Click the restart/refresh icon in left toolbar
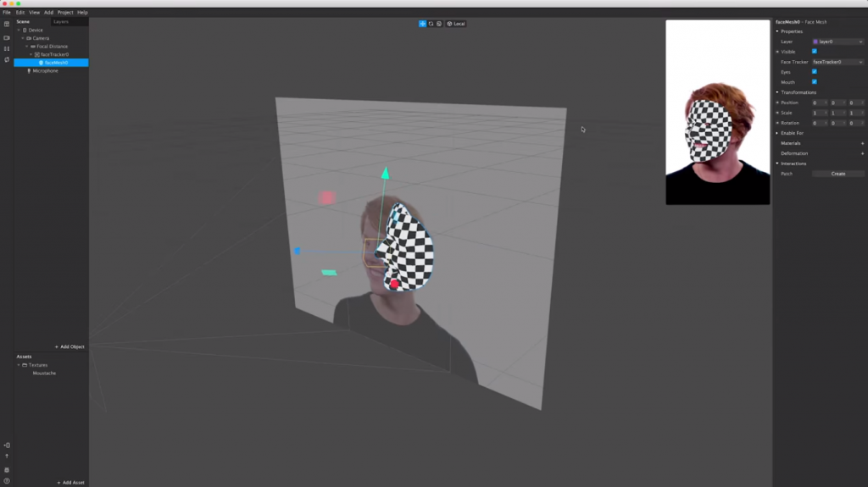Viewport: 868px width, 487px height. tap(7, 59)
